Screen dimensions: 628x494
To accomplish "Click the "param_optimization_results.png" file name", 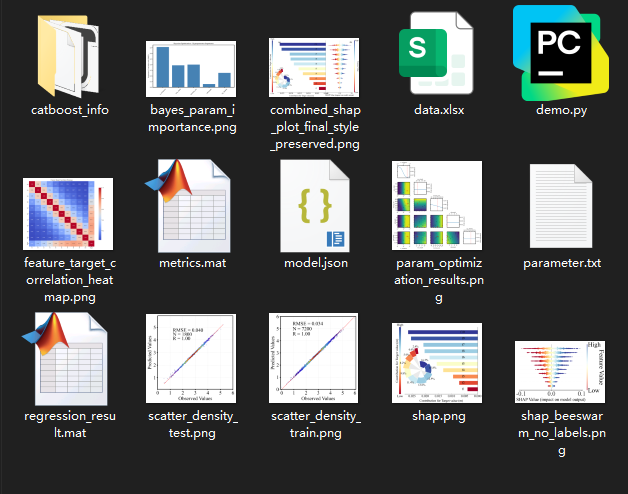I will coord(439,280).
